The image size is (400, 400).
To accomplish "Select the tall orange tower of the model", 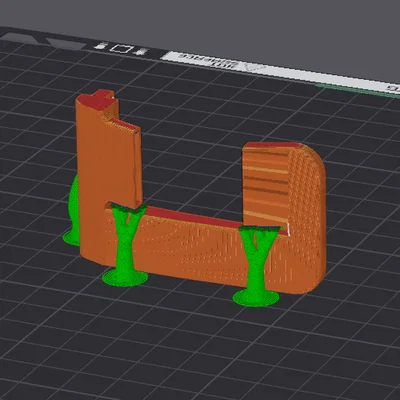I will pyautogui.click(x=107, y=177).
